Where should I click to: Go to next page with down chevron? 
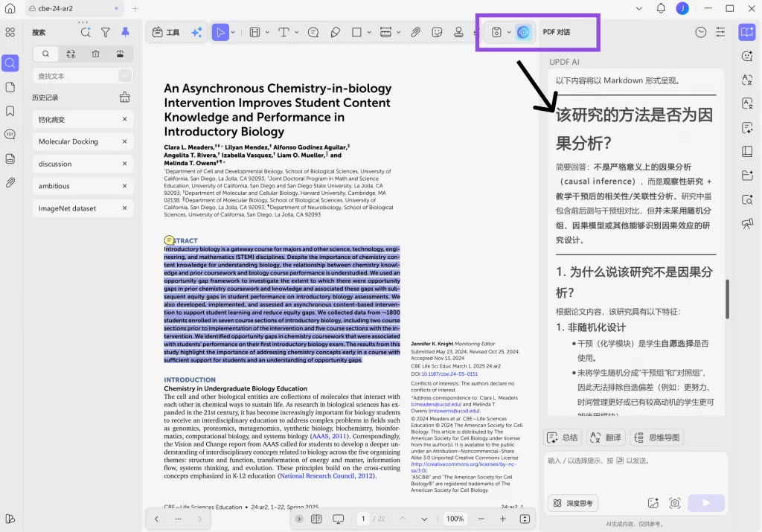(x=424, y=519)
